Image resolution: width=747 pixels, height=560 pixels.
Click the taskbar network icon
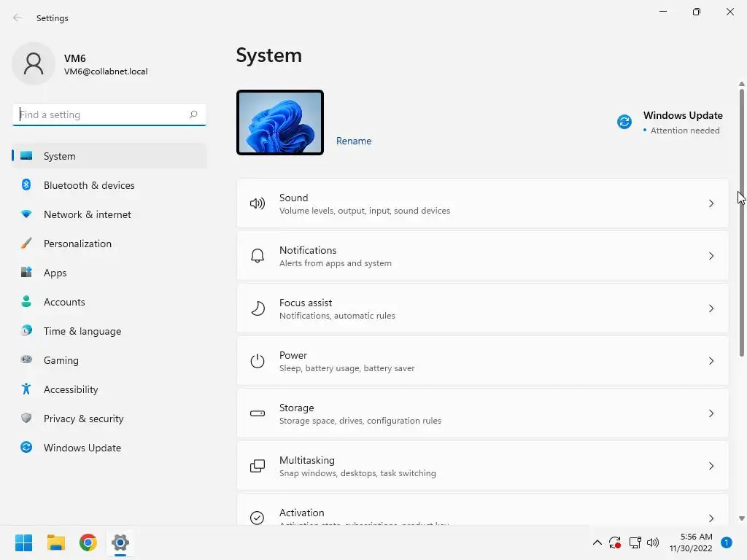pos(635,542)
